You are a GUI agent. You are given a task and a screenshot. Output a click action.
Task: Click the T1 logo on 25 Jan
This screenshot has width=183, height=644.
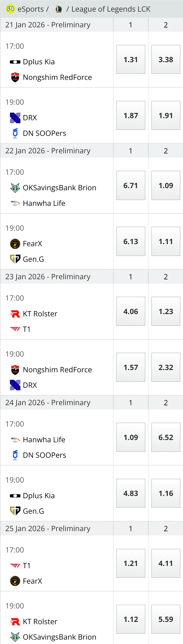(x=15, y=566)
